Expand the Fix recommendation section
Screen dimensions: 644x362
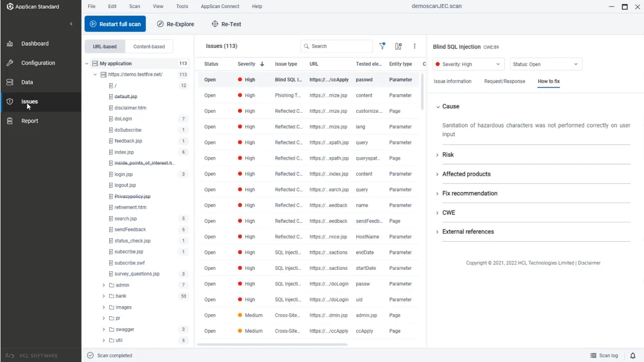[x=469, y=193]
